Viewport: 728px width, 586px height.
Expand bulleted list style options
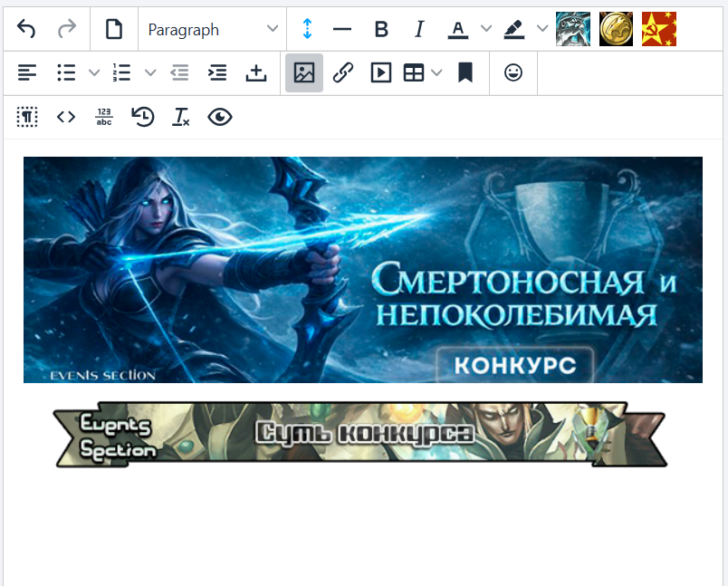[93, 73]
